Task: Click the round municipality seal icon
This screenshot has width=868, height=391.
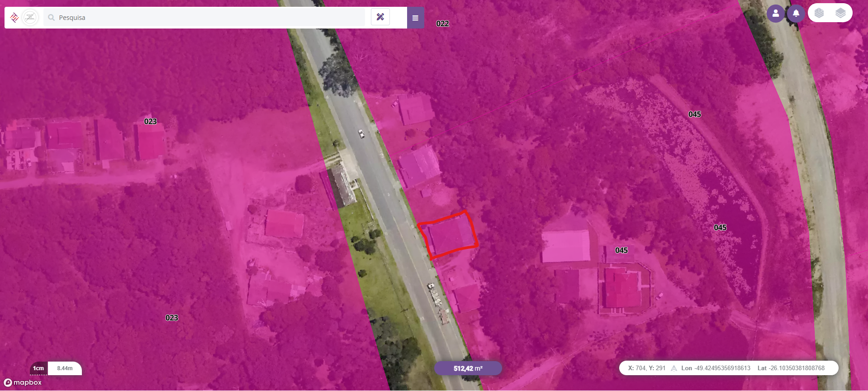Action: coord(30,18)
